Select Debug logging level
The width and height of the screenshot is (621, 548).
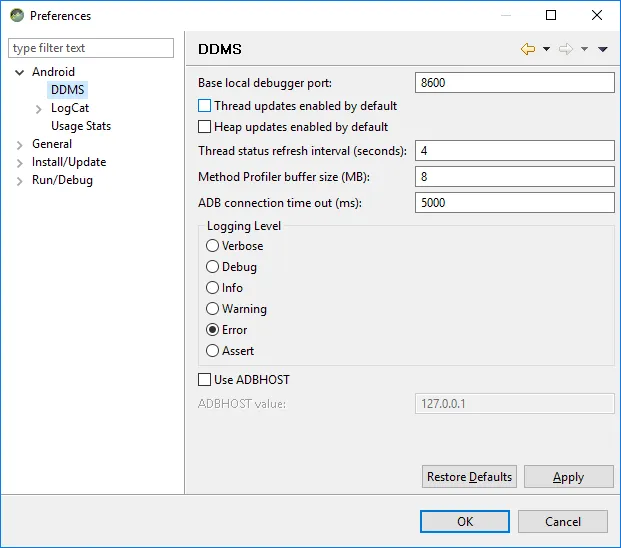click(212, 266)
